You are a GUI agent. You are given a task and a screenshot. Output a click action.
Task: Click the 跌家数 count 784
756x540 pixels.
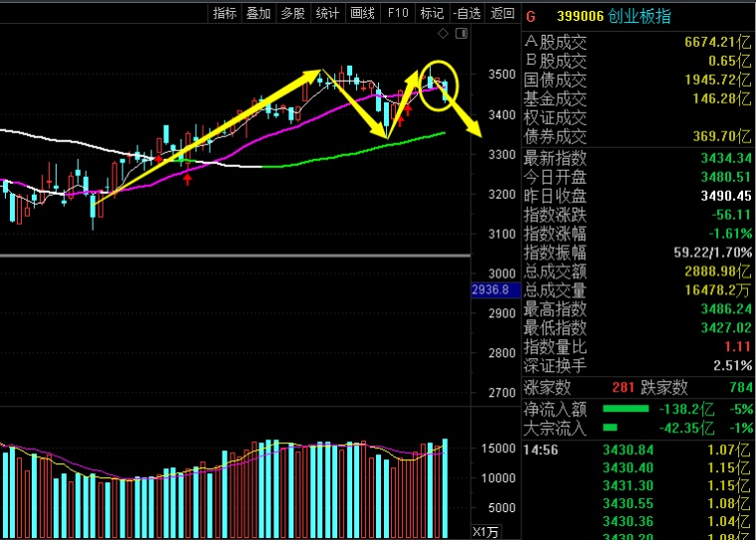coord(741,387)
